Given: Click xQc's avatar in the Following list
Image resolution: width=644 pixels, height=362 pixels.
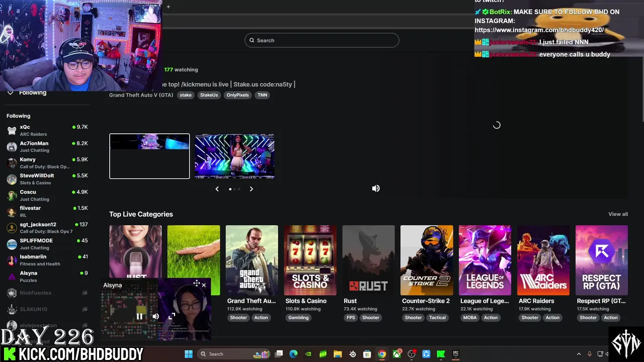Looking at the screenshot, I should pyautogui.click(x=12, y=130).
